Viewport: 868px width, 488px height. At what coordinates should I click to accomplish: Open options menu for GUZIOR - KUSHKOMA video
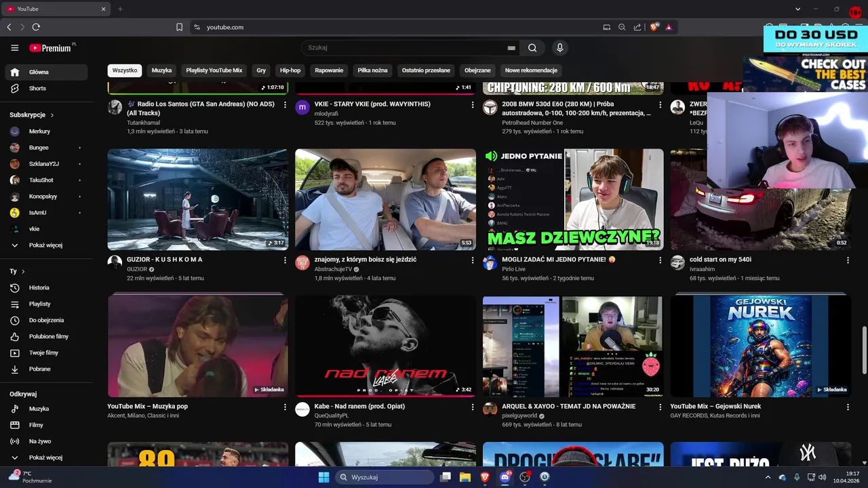(285, 260)
